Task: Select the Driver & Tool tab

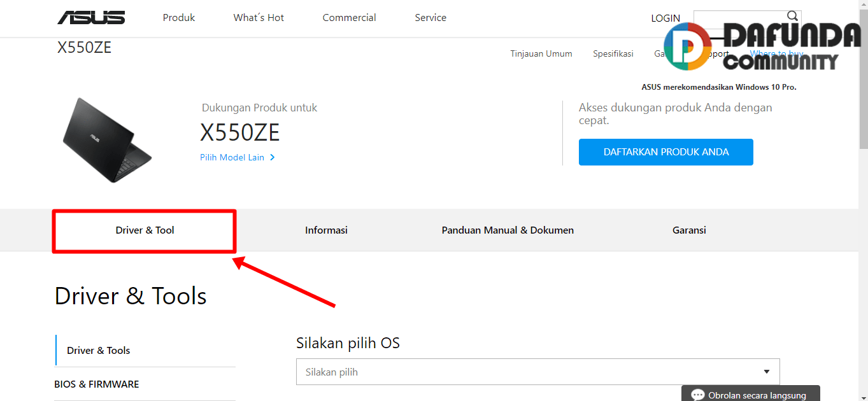Action: pyautogui.click(x=145, y=230)
